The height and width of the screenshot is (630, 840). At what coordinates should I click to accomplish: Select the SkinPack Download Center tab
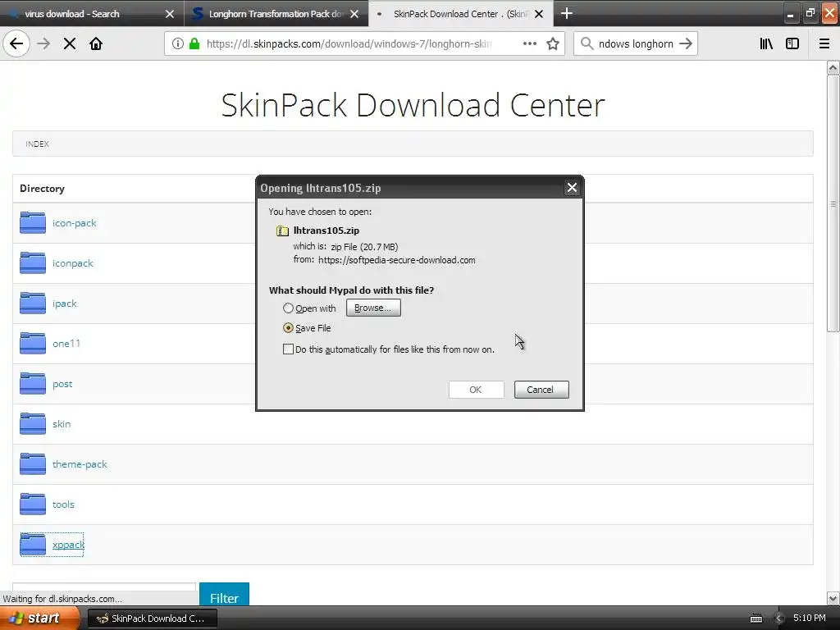(461, 14)
